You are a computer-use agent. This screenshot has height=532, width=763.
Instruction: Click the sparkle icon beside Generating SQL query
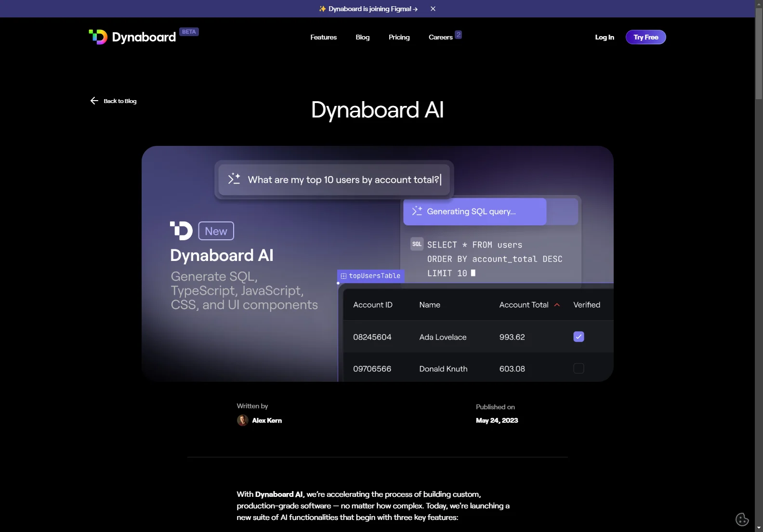tap(417, 211)
